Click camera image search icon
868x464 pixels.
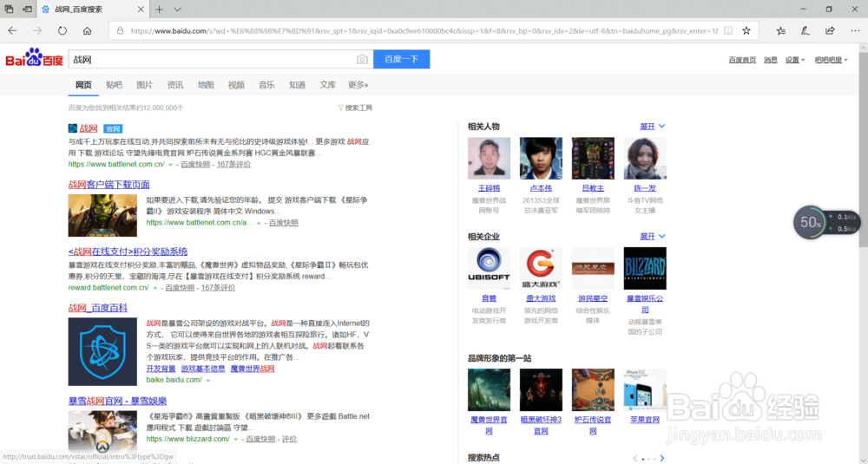tap(362, 59)
